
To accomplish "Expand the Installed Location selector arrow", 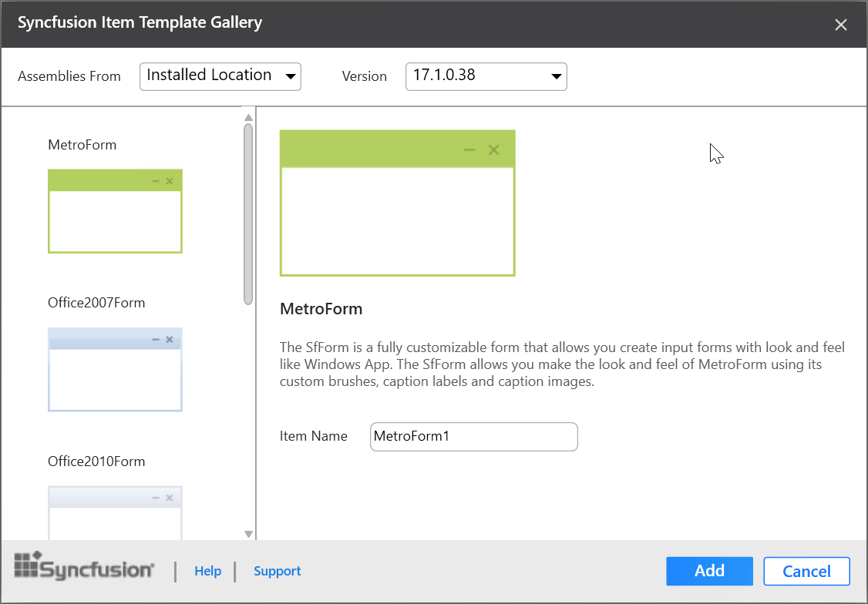I will [291, 76].
